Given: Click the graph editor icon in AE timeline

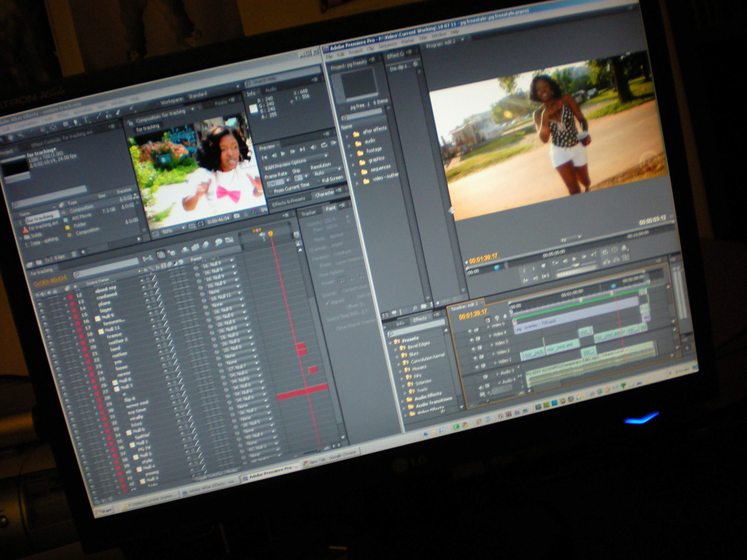Looking at the screenshot, I should tap(230, 240).
